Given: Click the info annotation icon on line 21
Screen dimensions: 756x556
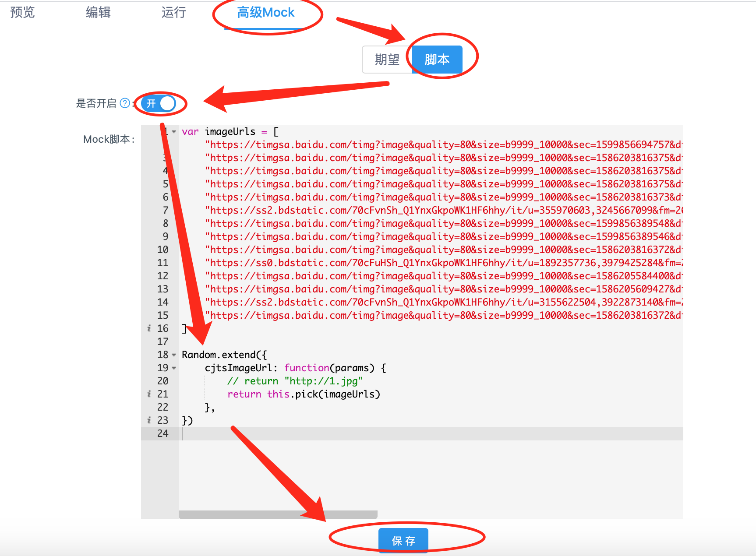Looking at the screenshot, I should point(149,394).
